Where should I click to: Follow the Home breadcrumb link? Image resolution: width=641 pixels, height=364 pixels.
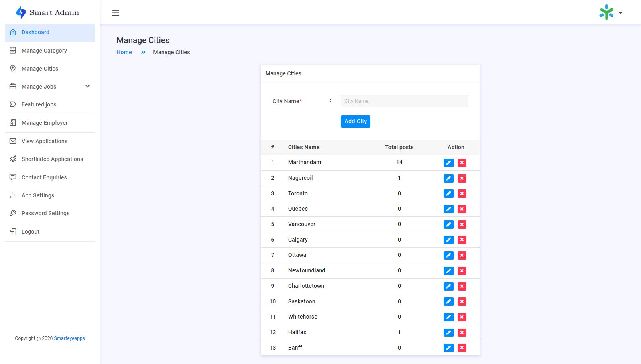(124, 52)
